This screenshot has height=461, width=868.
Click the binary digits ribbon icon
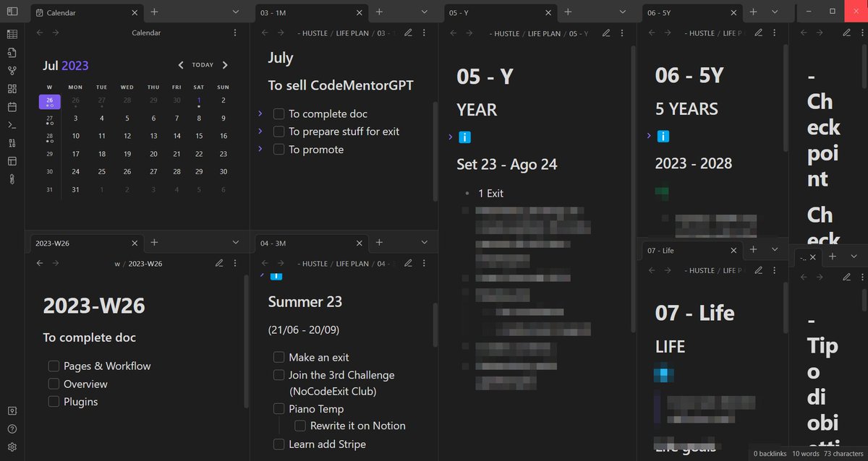[12, 143]
